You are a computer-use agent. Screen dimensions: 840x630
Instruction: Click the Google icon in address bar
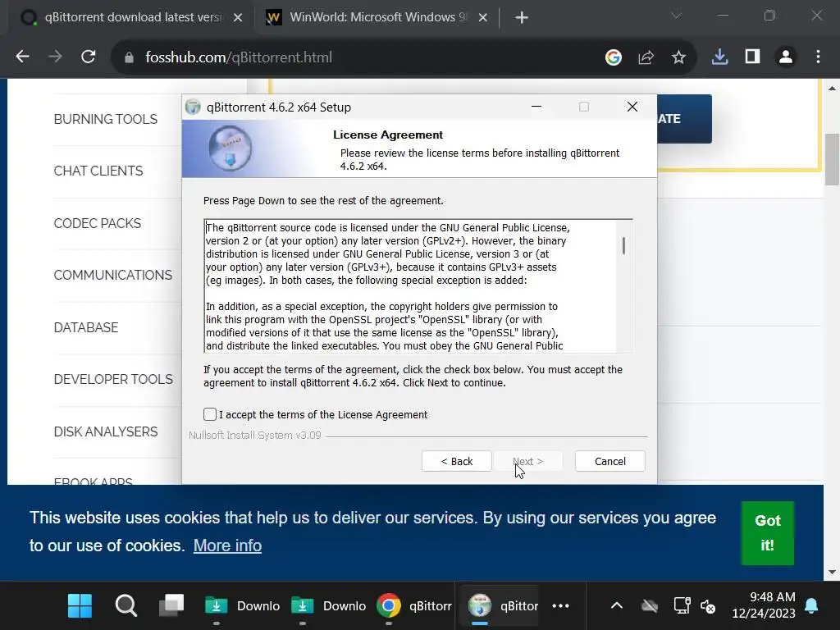(x=614, y=57)
